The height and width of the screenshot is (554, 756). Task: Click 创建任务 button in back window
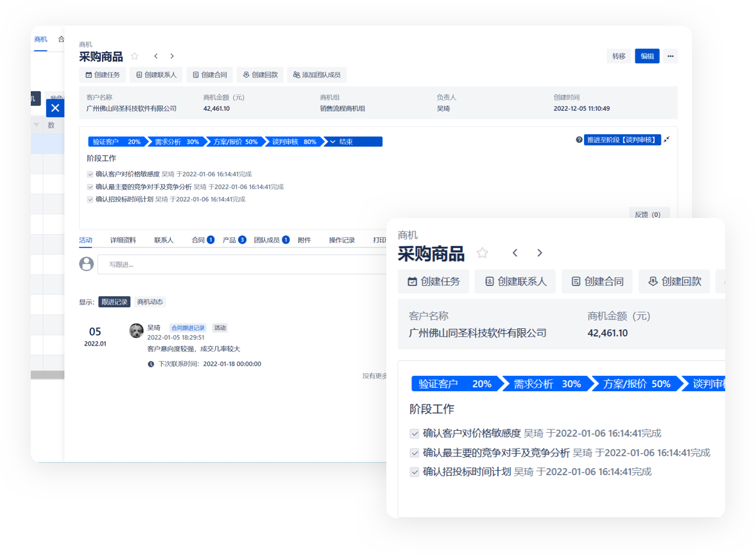(x=103, y=74)
